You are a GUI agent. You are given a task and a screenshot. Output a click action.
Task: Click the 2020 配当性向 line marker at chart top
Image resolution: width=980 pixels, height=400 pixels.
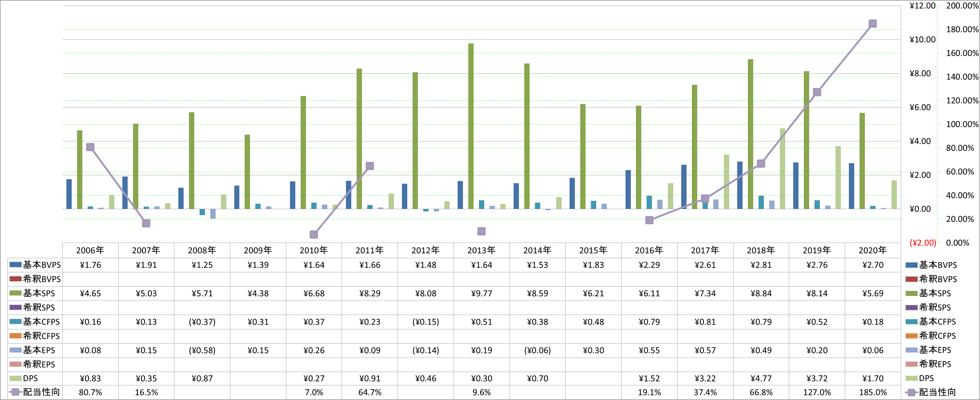[x=873, y=23]
